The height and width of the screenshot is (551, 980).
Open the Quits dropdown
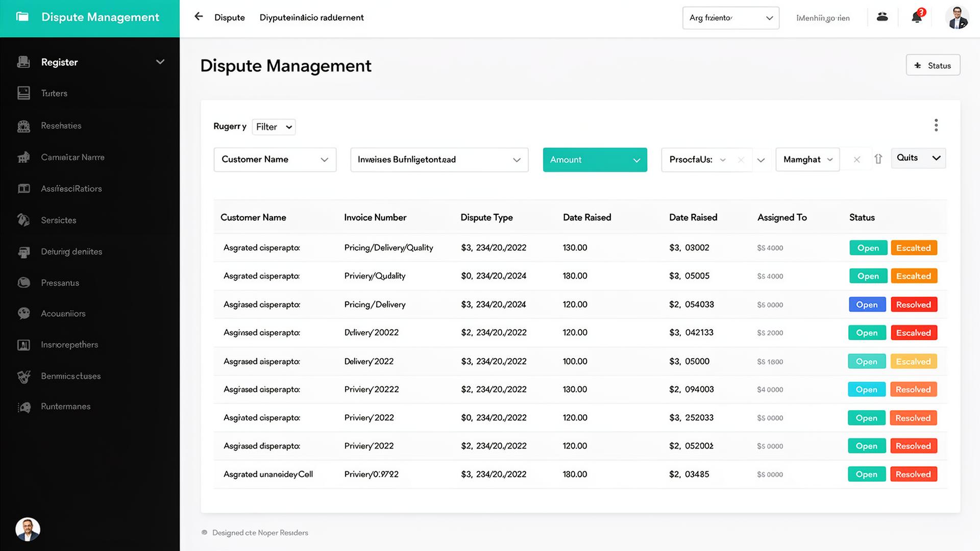point(918,158)
